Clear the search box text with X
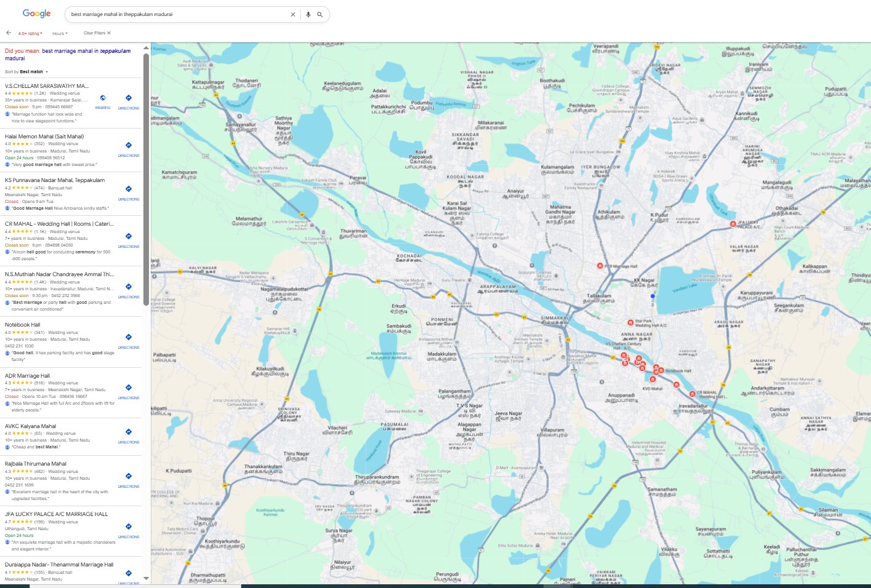This screenshot has width=871, height=588. (x=293, y=14)
